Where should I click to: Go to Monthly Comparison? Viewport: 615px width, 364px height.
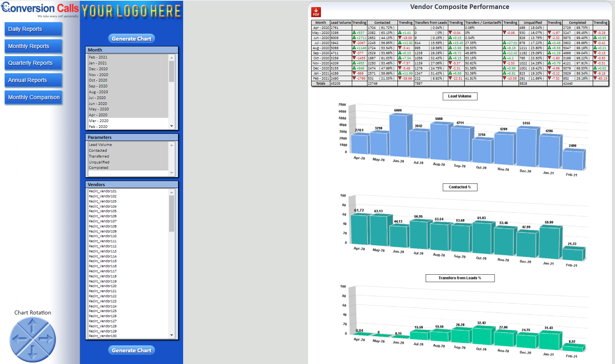click(33, 98)
